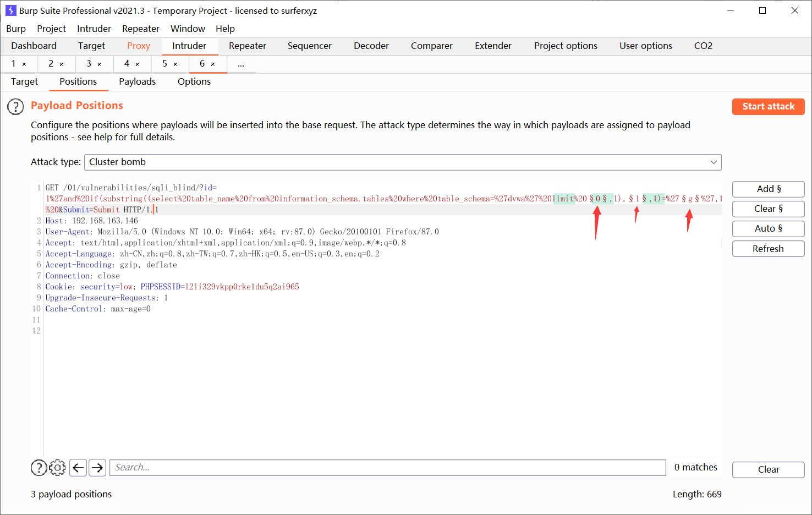Switch to the Dashboard tab
Image resolution: width=812 pixels, height=515 pixels.
coord(34,46)
